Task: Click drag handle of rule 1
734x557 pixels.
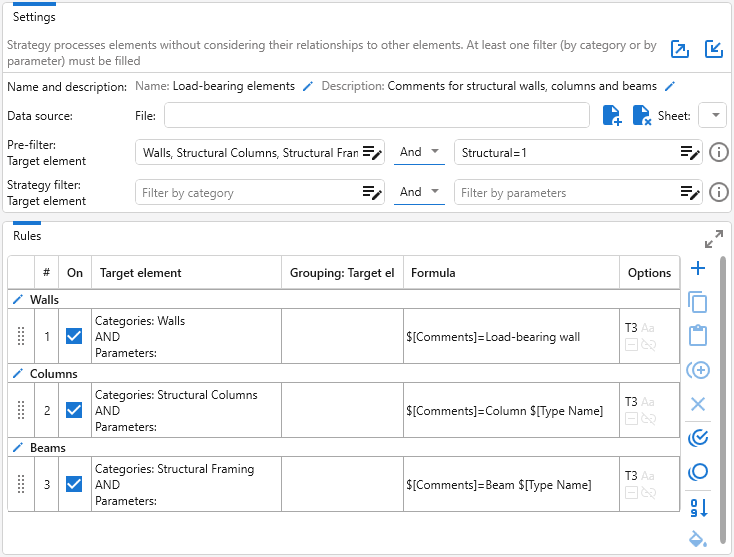Action: tap(21, 336)
